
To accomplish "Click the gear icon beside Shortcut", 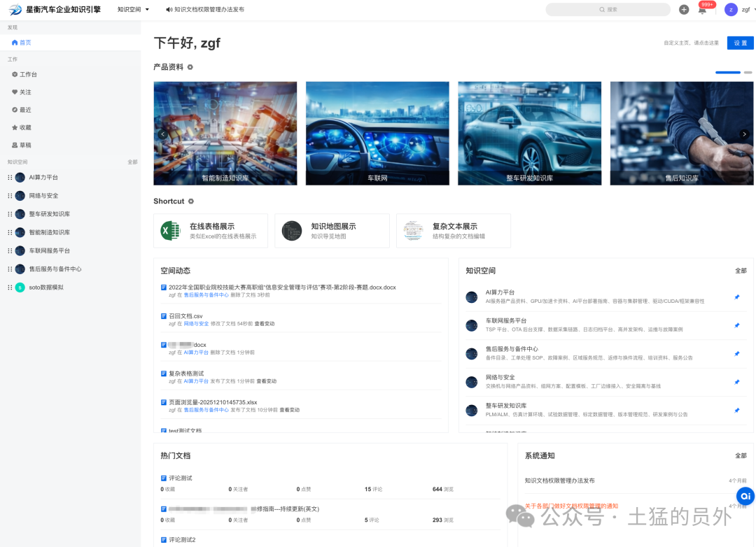I will [x=191, y=201].
